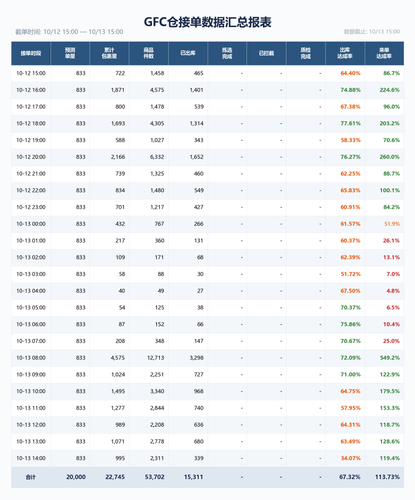Click the 已出库 column header
Screen dimensions: 415x500
click(188, 53)
